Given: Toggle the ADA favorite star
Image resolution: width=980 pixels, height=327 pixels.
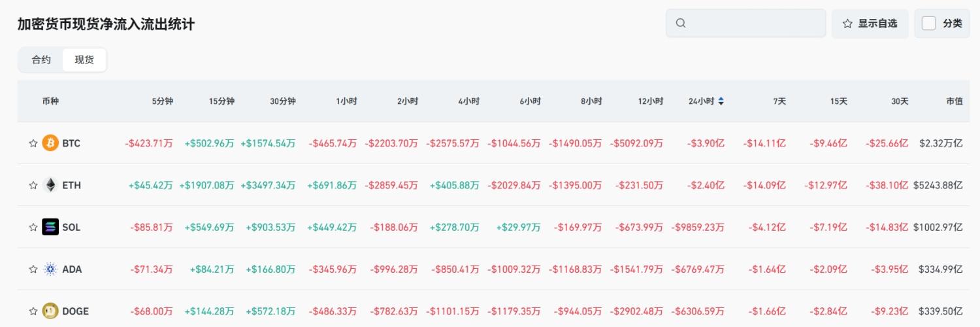Looking at the screenshot, I should coord(33,269).
